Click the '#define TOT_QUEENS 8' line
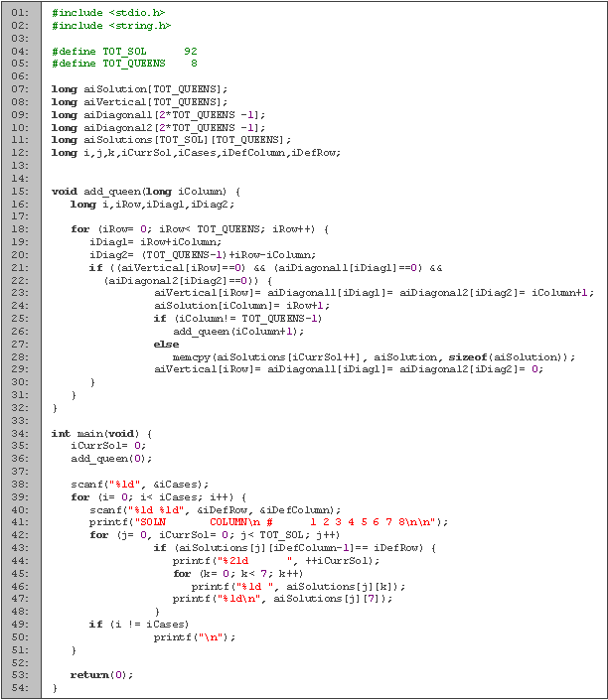 tap(124, 64)
